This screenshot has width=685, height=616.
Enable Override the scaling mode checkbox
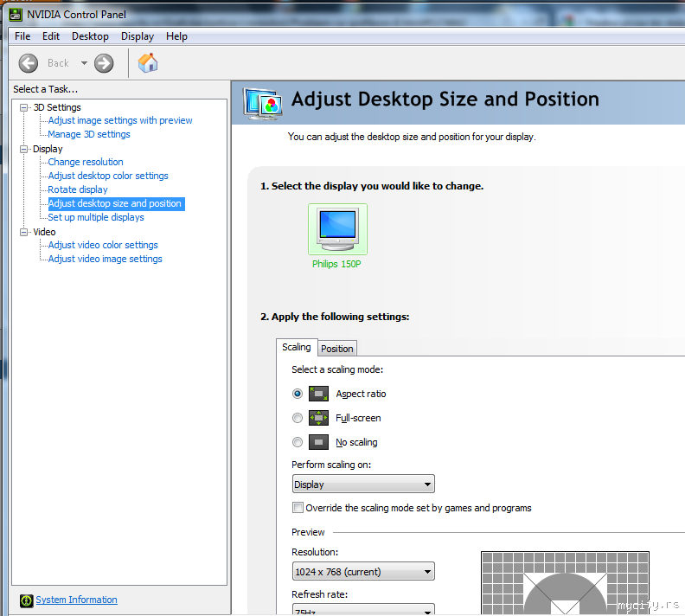(298, 508)
